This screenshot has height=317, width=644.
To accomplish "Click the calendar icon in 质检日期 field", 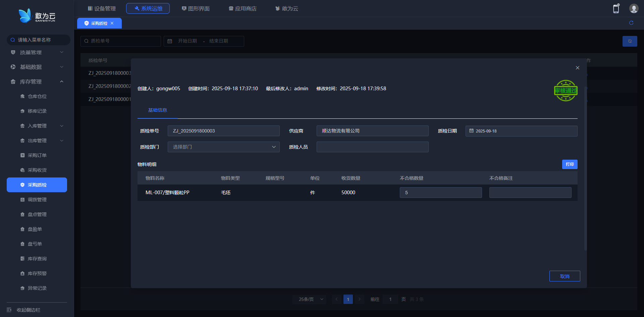I will tap(471, 131).
